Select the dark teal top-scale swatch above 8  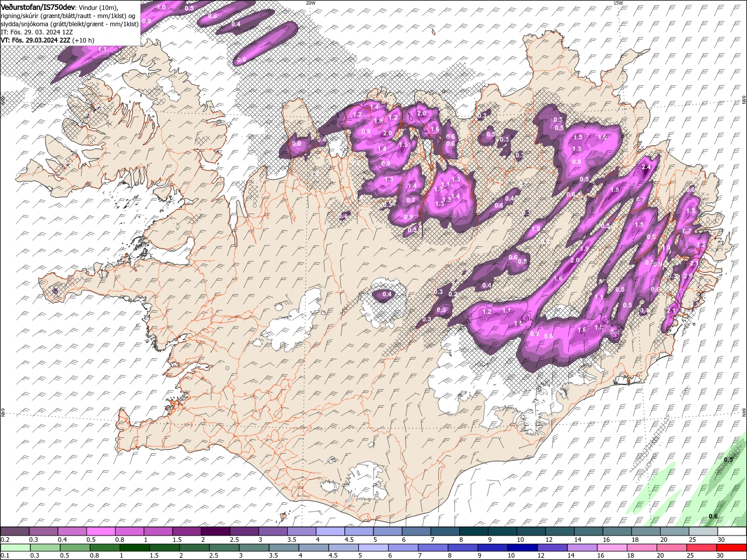(x=473, y=531)
